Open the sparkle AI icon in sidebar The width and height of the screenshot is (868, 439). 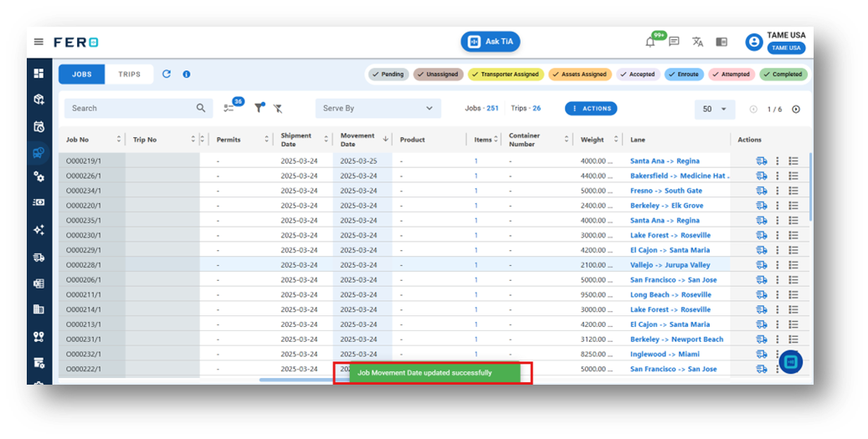pos(39,229)
